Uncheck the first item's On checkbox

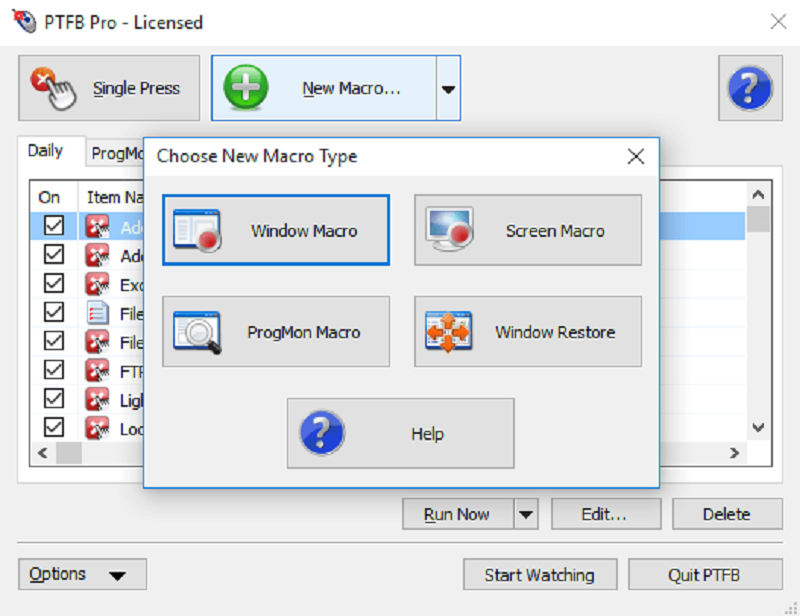click(54, 227)
